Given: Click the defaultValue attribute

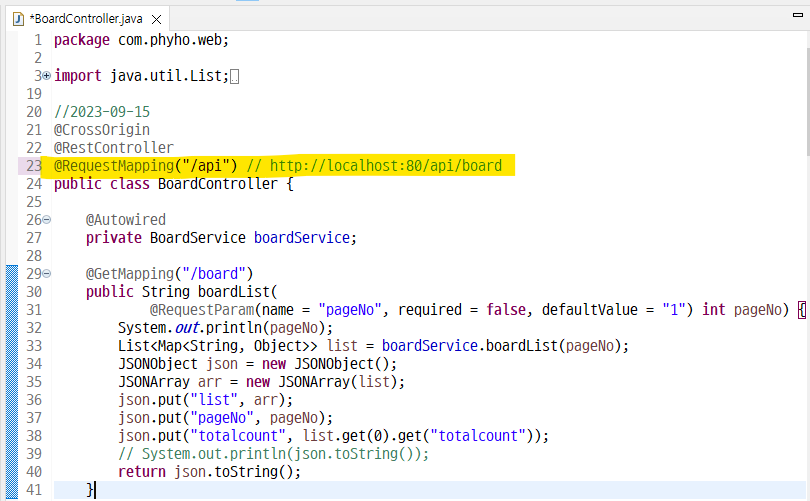Looking at the screenshot, I should click(589, 310).
